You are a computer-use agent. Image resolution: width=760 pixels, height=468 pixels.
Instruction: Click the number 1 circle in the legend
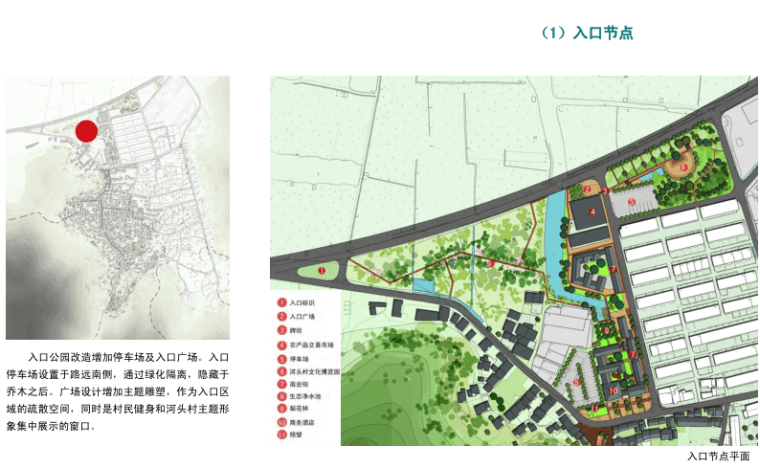pyautogui.click(x=282, y=301)
